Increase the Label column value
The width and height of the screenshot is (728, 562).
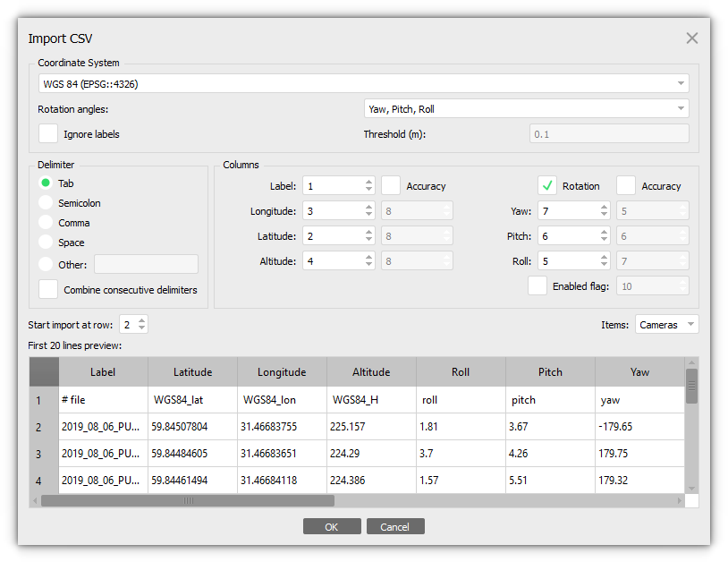click(x=369, y=182)
